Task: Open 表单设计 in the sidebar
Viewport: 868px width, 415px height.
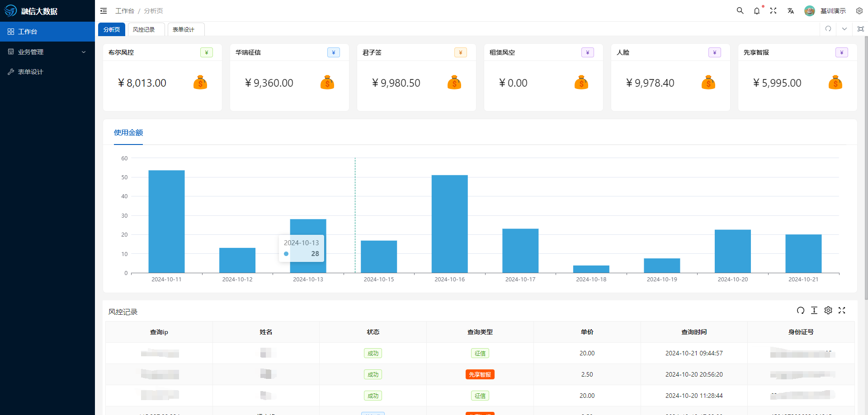Action: (47, 72)
